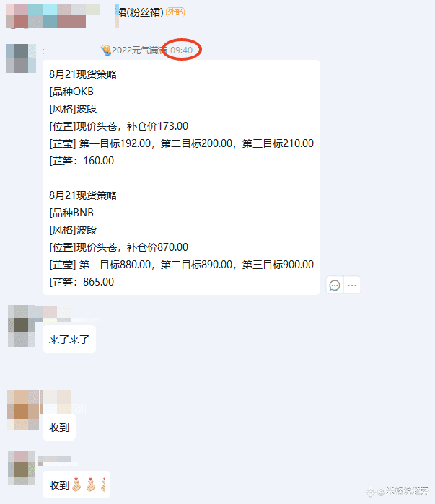The height and width of the screenshot is (504, 435).
Task: Select the 来了来了 message bubble
Action: point(69,339)
